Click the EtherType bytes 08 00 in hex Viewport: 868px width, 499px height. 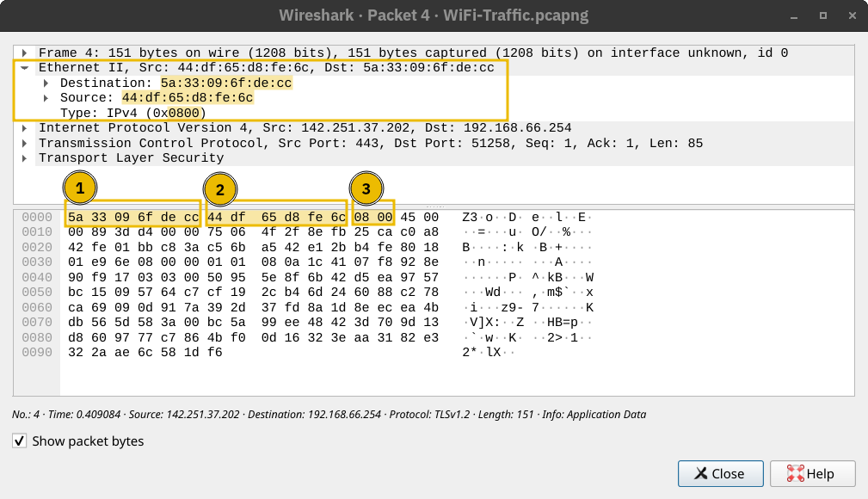(373, 219)
